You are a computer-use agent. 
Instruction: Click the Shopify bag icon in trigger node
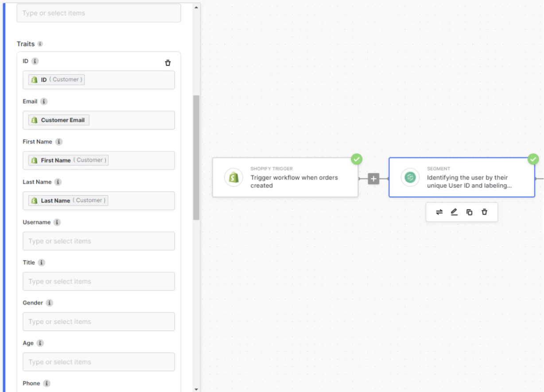click(x=233, y=177)
